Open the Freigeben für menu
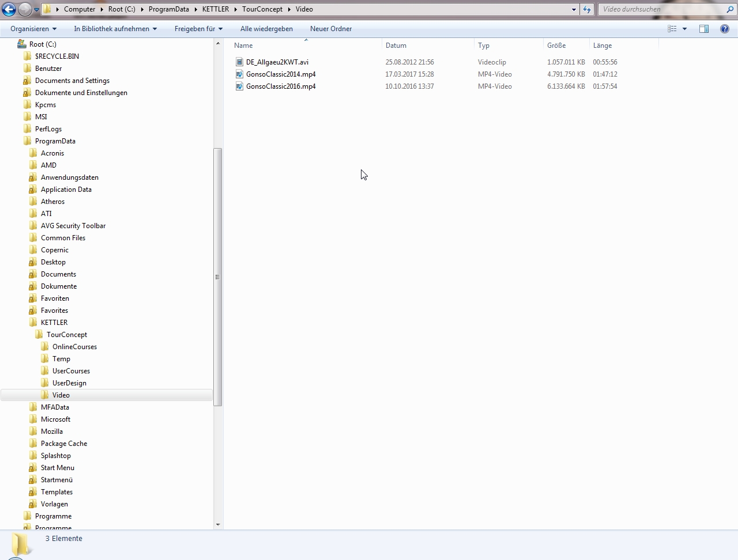The image size is (738, 560). [198, 29]
